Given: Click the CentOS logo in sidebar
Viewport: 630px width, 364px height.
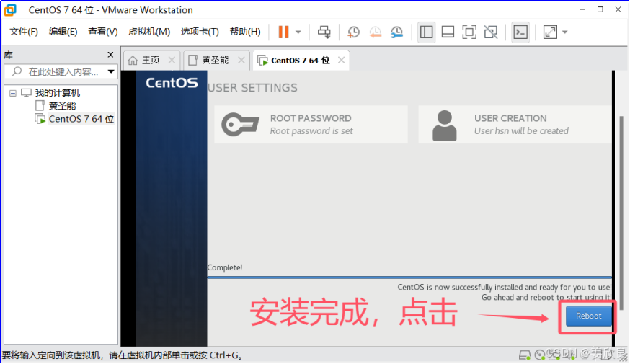Looking at the screenshot, I should (172, 83).
